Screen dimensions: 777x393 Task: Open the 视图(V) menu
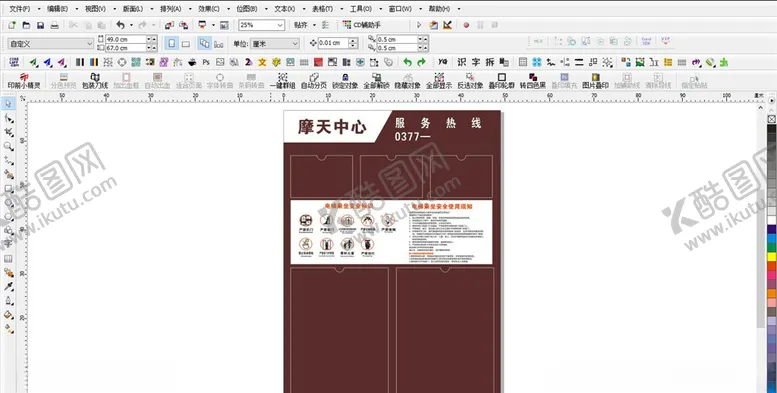click(x=95, y=9)
